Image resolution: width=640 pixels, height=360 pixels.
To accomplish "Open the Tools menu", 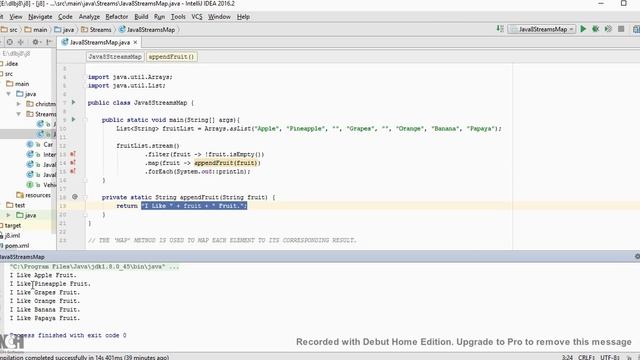I will coord(178,17).
